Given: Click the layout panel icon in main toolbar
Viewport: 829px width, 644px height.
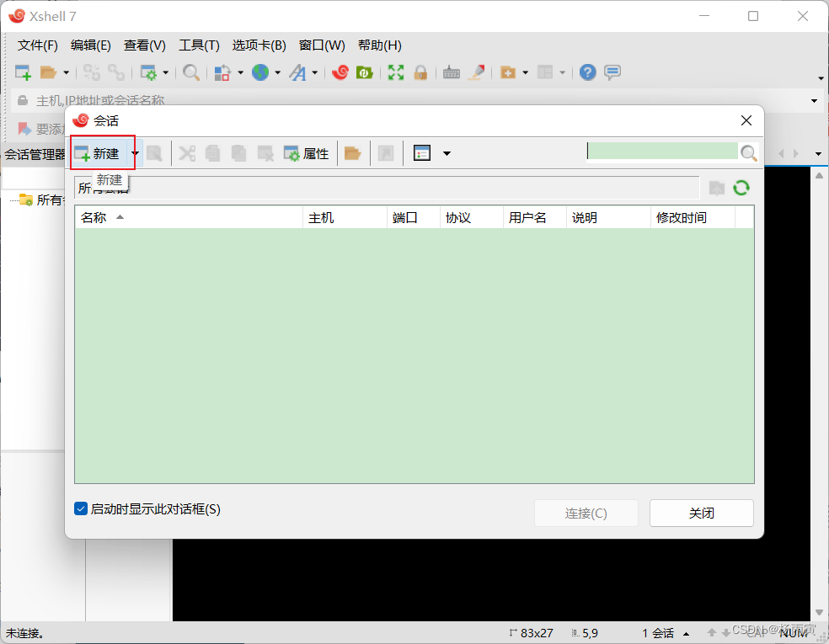Looking at the screenshot, I should point(545,72).
